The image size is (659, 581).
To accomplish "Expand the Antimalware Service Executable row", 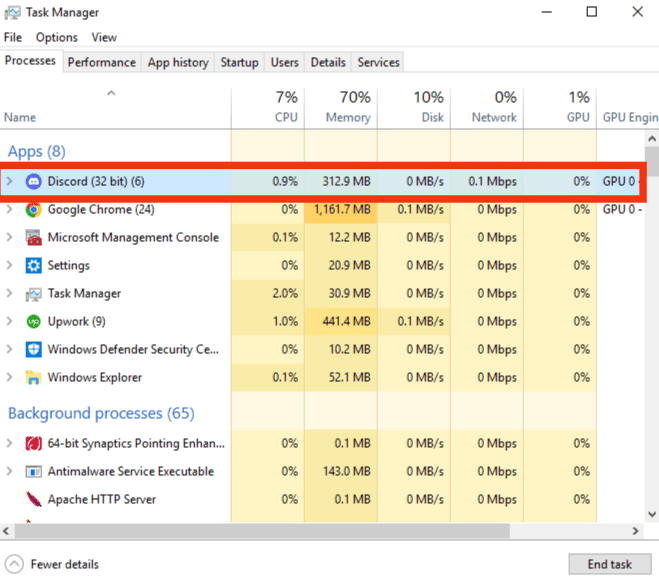I will coord(10,472).
